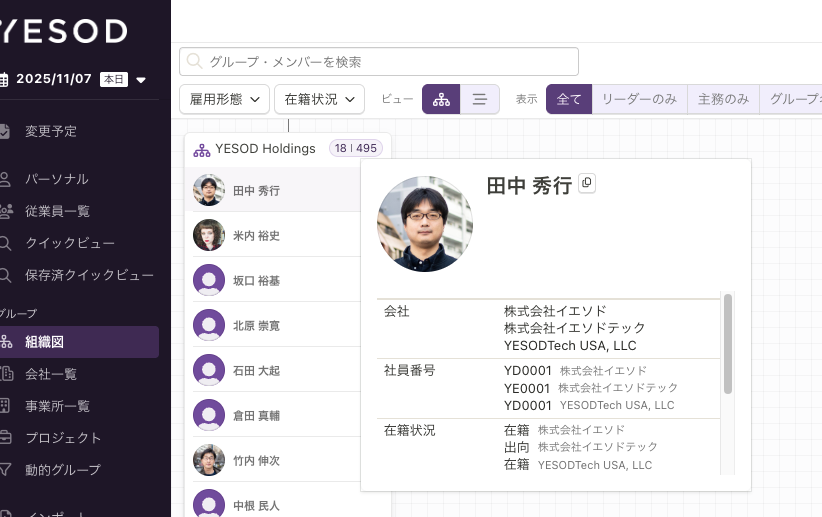
Task: Switch to list view
Action: [480, 99]
